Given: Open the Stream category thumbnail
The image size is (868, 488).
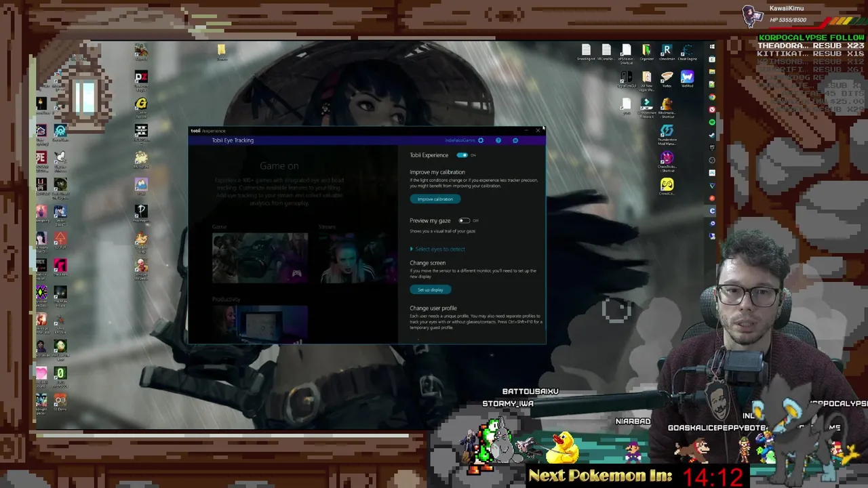Looking at the screenshot, I should (x=358, y=258).
